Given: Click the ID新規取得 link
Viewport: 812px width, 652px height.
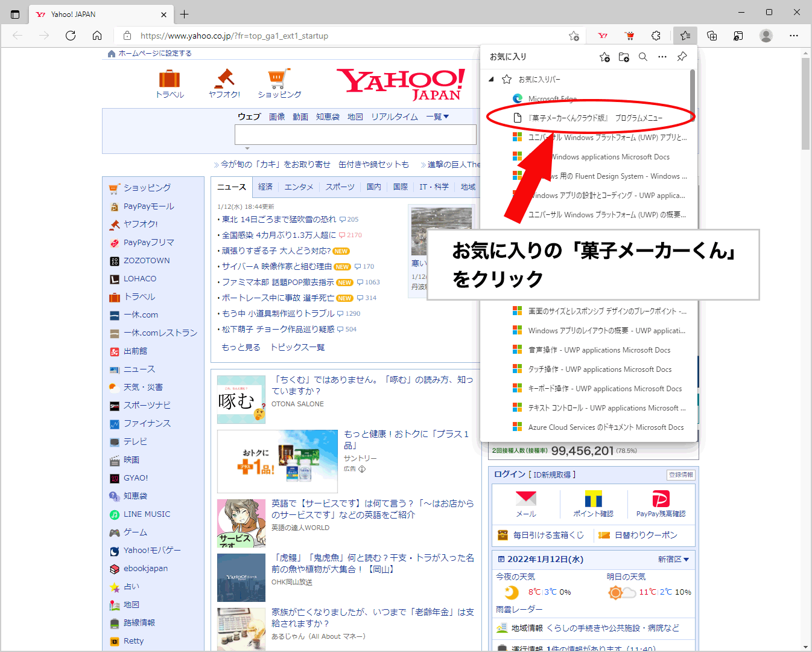Looking at the screenshot, I should click(552, 475).
